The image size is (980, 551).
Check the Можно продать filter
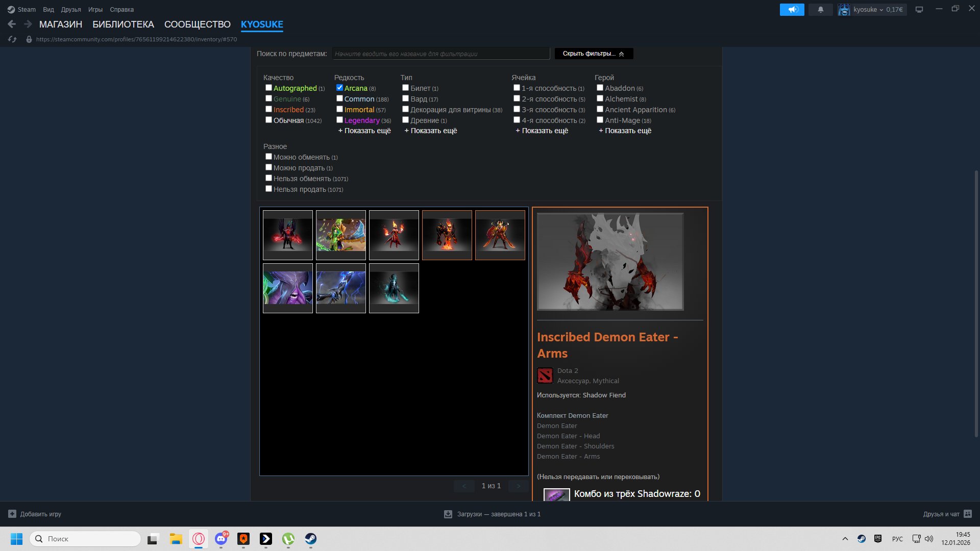(x=268, y=167)
